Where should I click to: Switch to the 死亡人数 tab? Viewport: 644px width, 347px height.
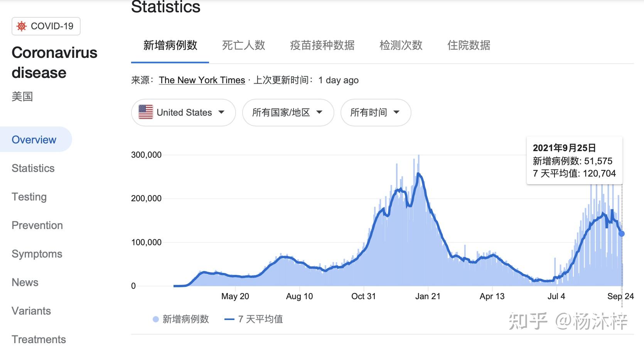(x=243, y=45)
